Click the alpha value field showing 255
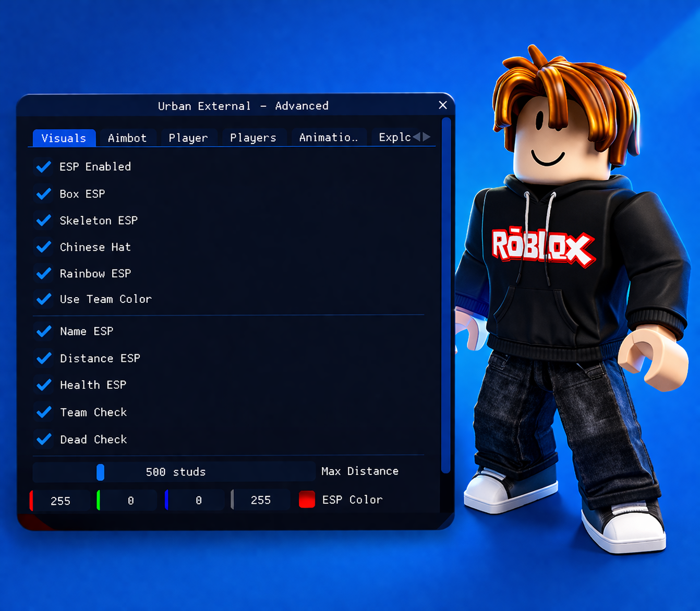The width and height of the screenshot is (700, 611). [260, 500]
